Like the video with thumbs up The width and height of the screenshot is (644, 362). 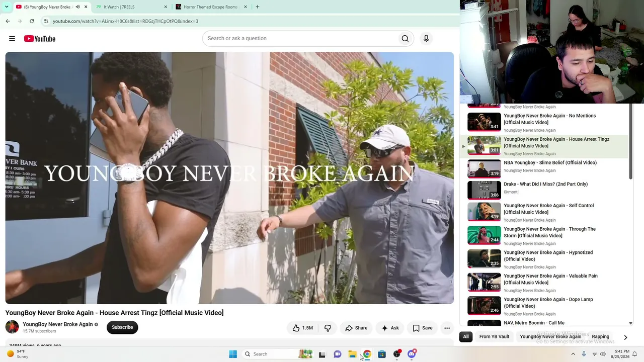(x=302, y=328)
